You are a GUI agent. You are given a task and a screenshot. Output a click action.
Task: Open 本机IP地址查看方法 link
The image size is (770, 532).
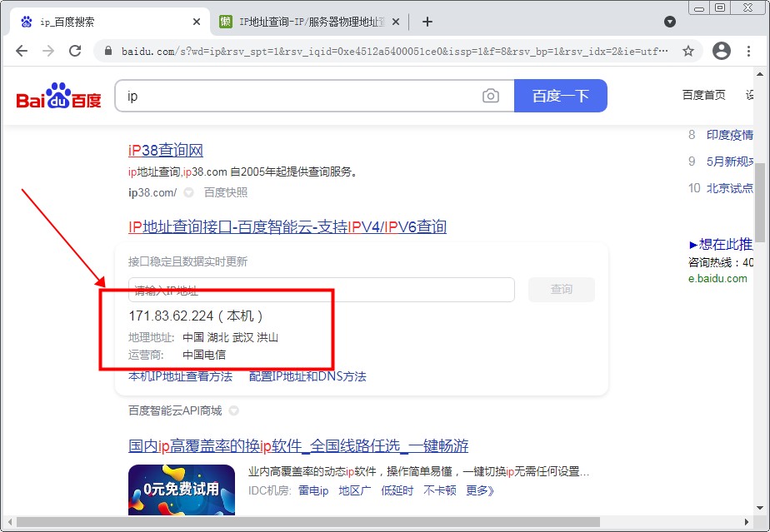(x=180, y=376)
